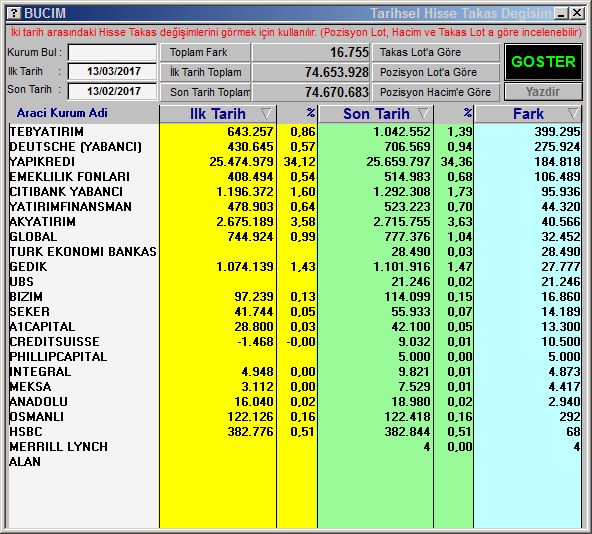Viewport: 592px width, 534px height.
Task: Select the AKYATIRIM row name
Action: coord(42,222)
